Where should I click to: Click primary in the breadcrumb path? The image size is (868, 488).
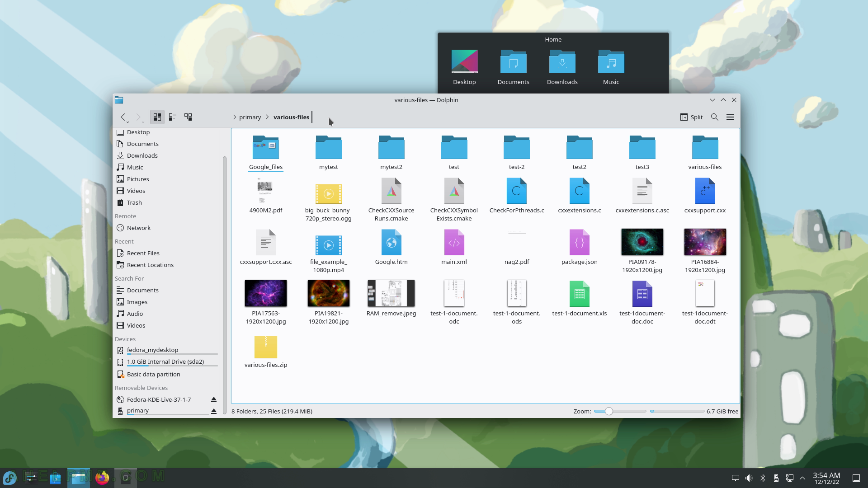pyautogui.click(x=250, y=117)
